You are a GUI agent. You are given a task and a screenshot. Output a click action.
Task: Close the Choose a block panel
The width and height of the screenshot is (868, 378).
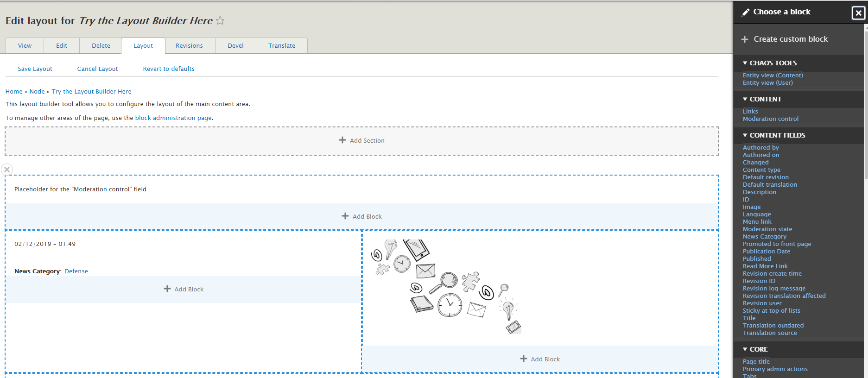pyautogui.click(x=858, y=13)
